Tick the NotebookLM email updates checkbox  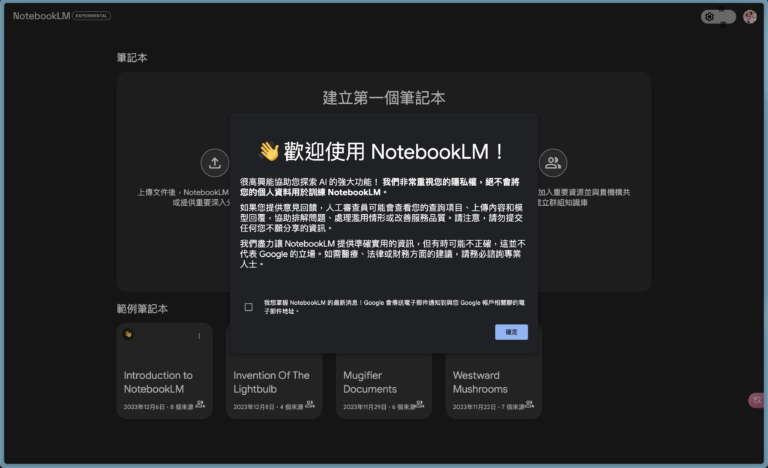(249, 307)
